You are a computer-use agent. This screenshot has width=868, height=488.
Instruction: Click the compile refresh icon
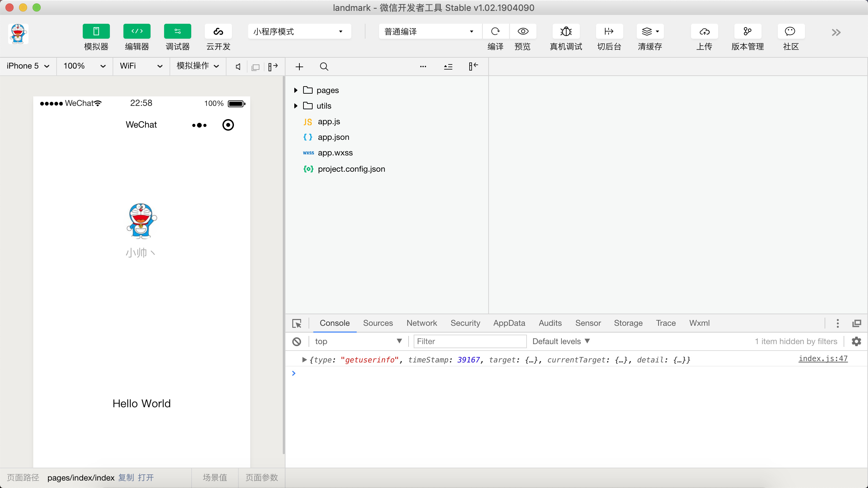click(x=495, y=32)
